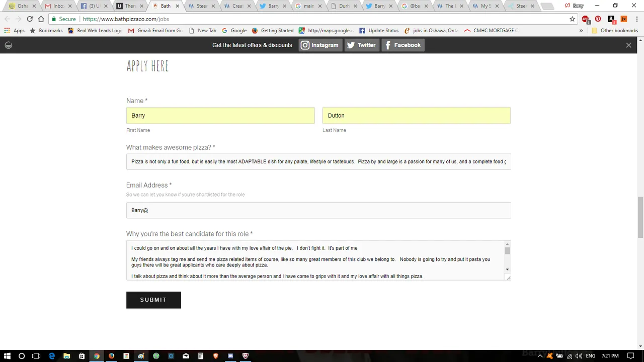Image resolution: width=644 pixels, height=362 pixels.
Task: Open the Getting Started bookmark
Action: [x=273, y=31]
